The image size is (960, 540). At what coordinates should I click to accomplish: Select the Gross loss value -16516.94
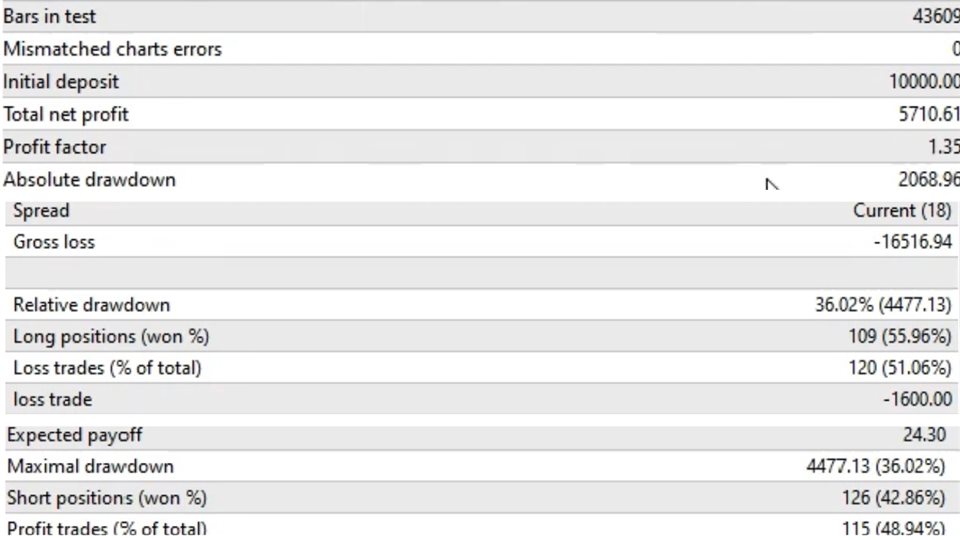pyautogui.click(x=913, y=242)
